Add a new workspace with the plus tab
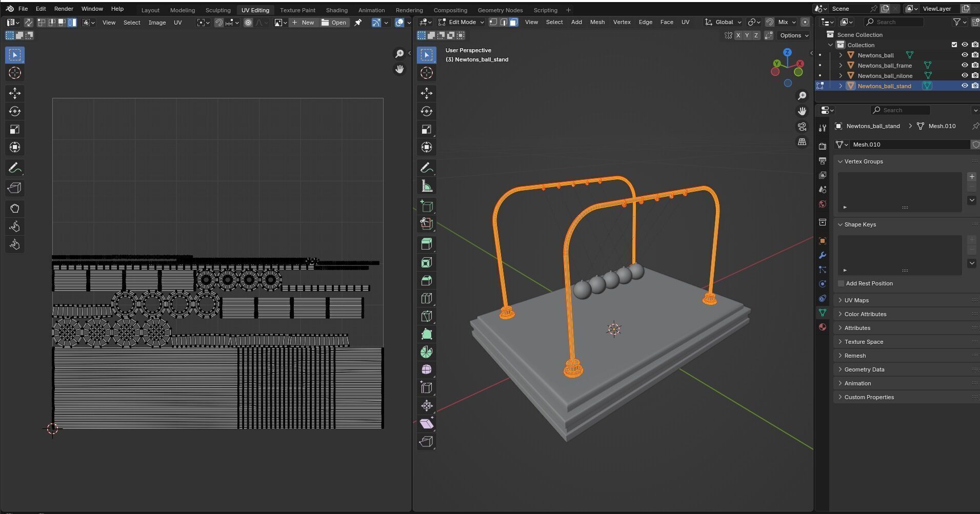Image resolution: width=980 pixels, height=514 pixels. pos(568,10)
